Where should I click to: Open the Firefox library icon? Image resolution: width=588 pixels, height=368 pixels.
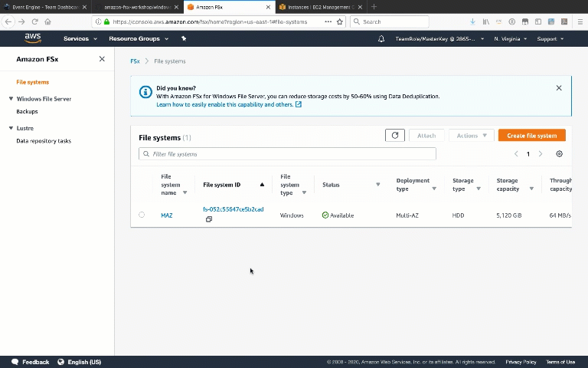(486, 21)
